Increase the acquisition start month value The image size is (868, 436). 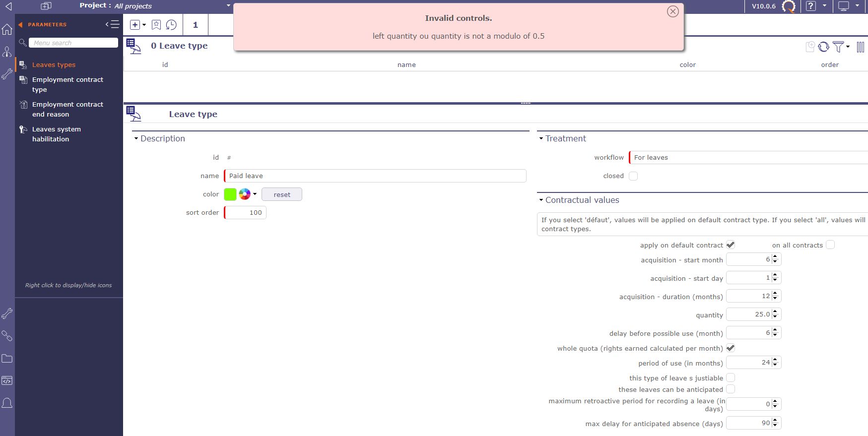pyautogui.click(x=775, y=256)
